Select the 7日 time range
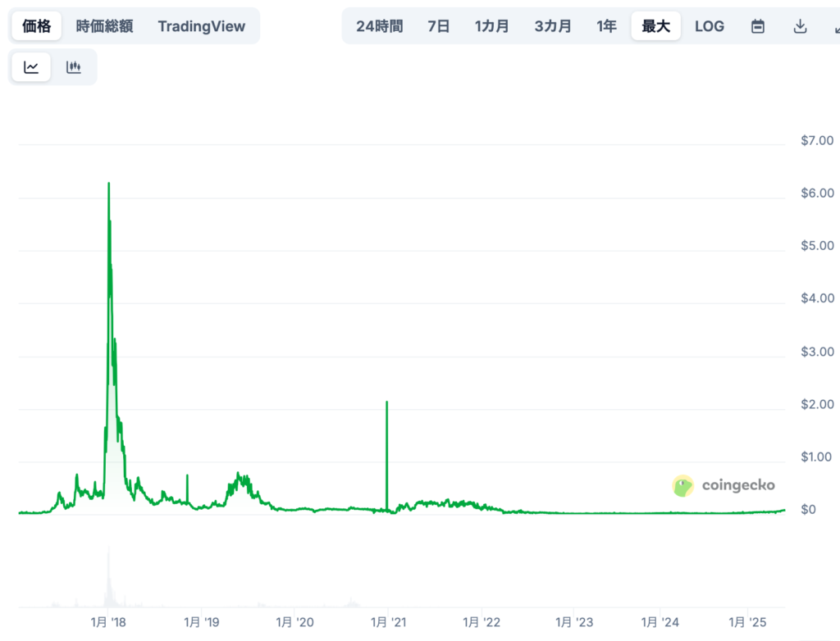Image resolution: width=840 pixels, height=641 pixels. (438, 25)
